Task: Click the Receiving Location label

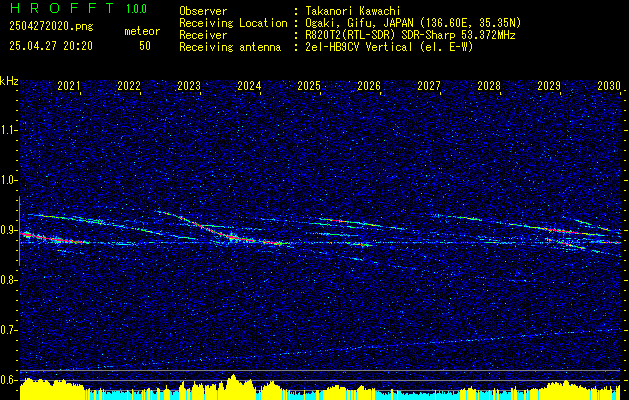Action: coord(233,23)
